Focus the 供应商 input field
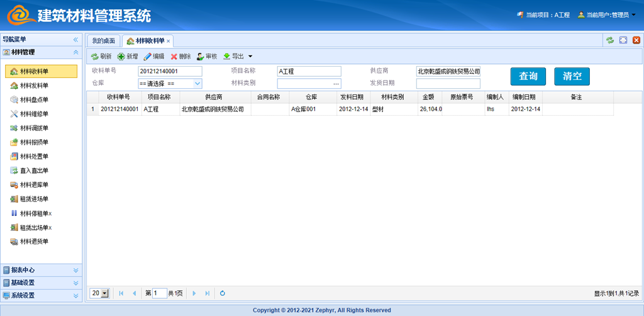Viewport: 644px width, 316px height. coord(448,72)
